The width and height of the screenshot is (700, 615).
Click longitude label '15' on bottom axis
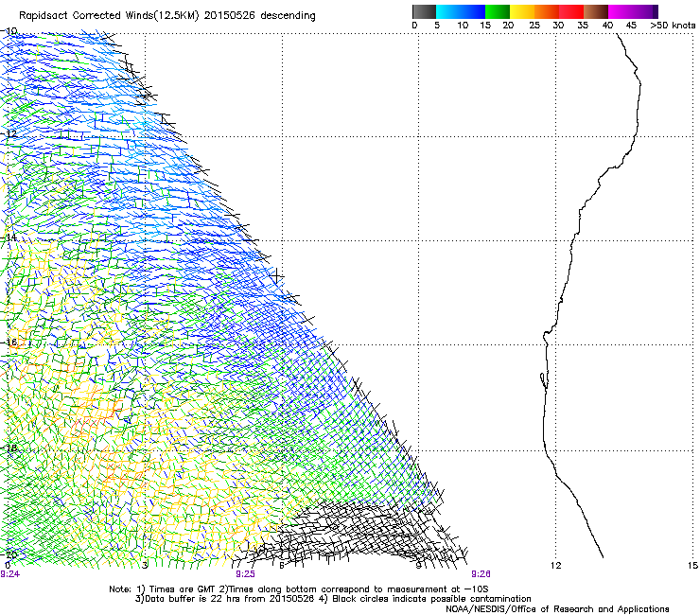click(x=692, y=566)
